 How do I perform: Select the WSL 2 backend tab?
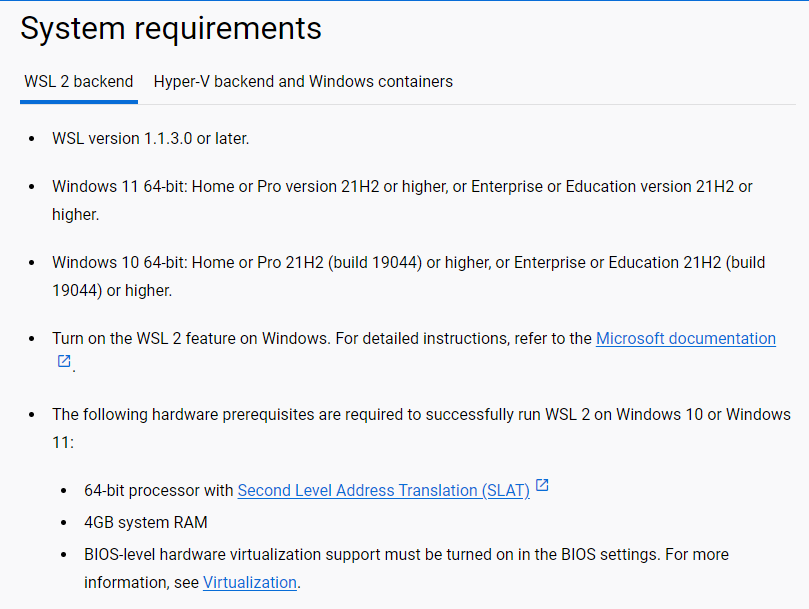pos(78,82)
